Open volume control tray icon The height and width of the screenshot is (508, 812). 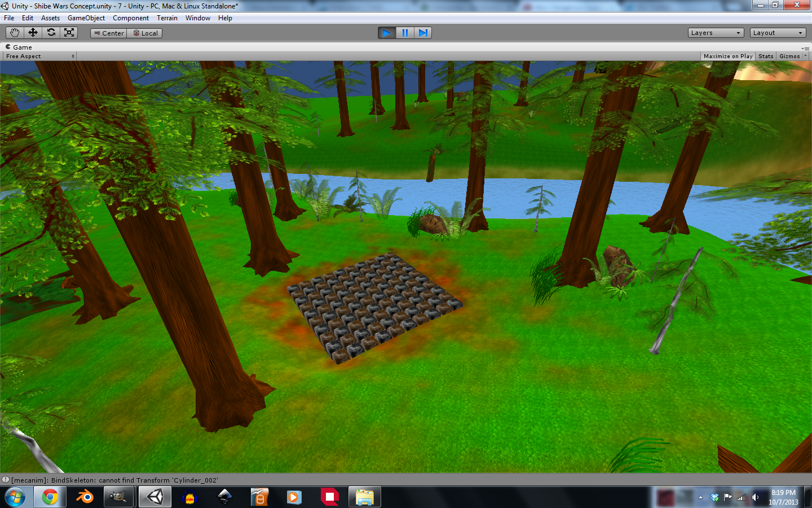(x=755, y=497)
